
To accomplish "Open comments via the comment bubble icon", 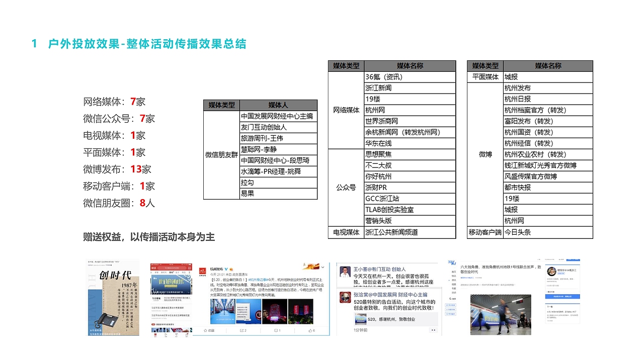I will tap(276, 331).
